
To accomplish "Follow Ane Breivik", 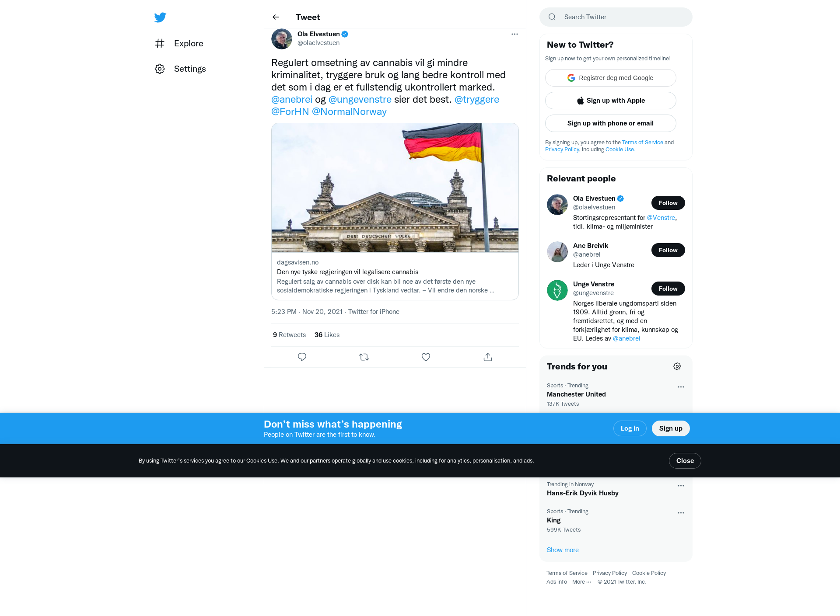I will coord(668,250).
